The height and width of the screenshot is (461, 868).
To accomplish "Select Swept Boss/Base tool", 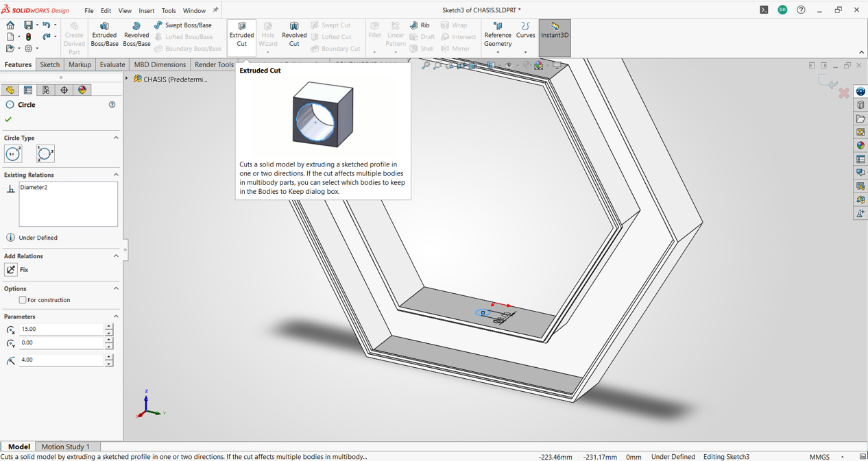I will (x=182, y=25).
